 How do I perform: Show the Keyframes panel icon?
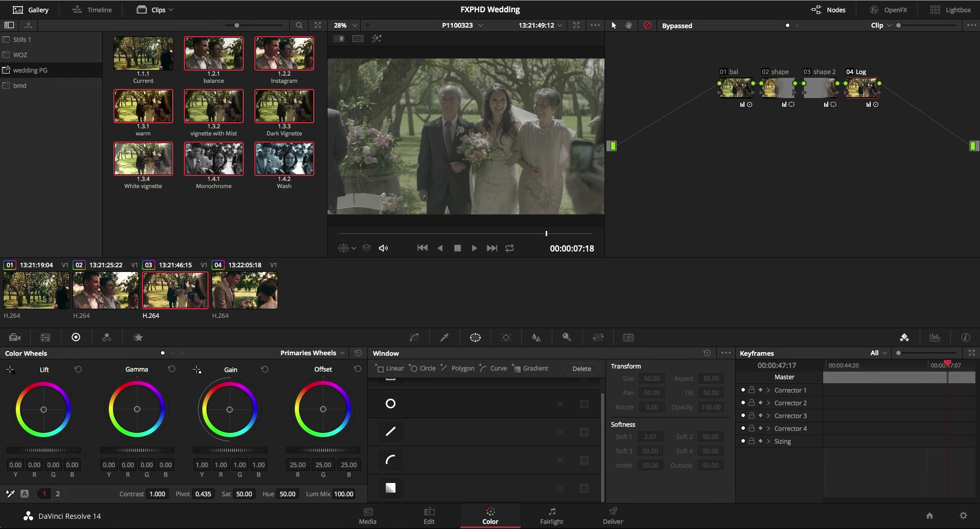(x=904, y=337)
